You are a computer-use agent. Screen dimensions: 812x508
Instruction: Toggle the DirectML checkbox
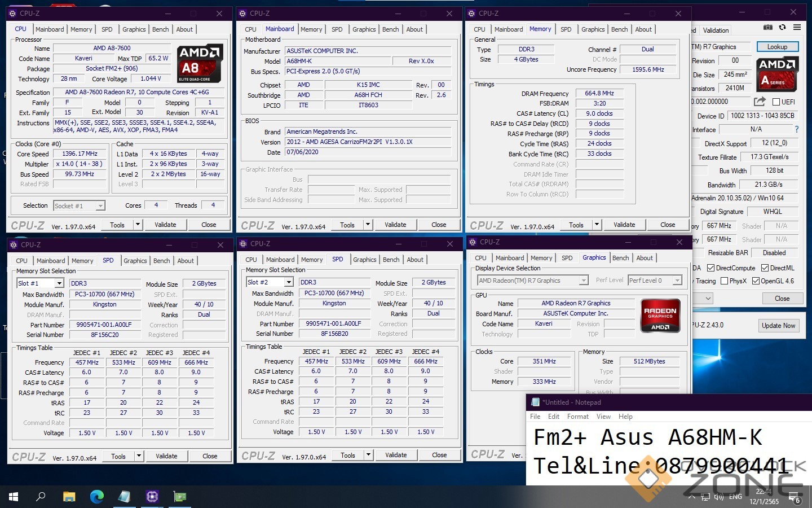765,268
